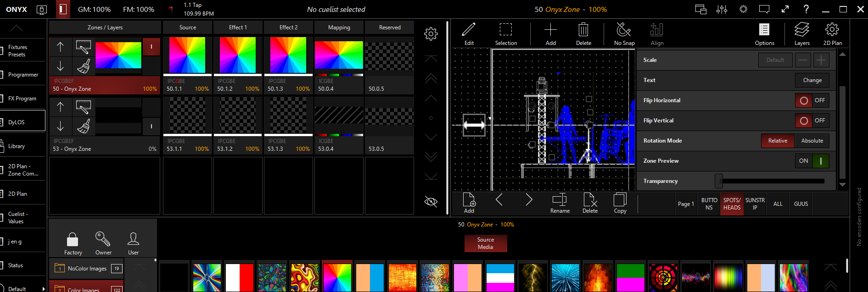
Task: Toggle the crossed-out eye visibility icon
Action: (431, 202)
